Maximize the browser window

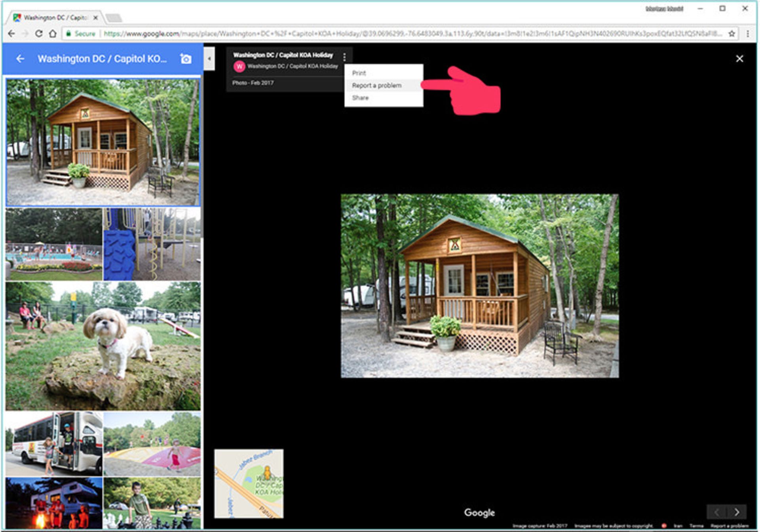(722, 8)
